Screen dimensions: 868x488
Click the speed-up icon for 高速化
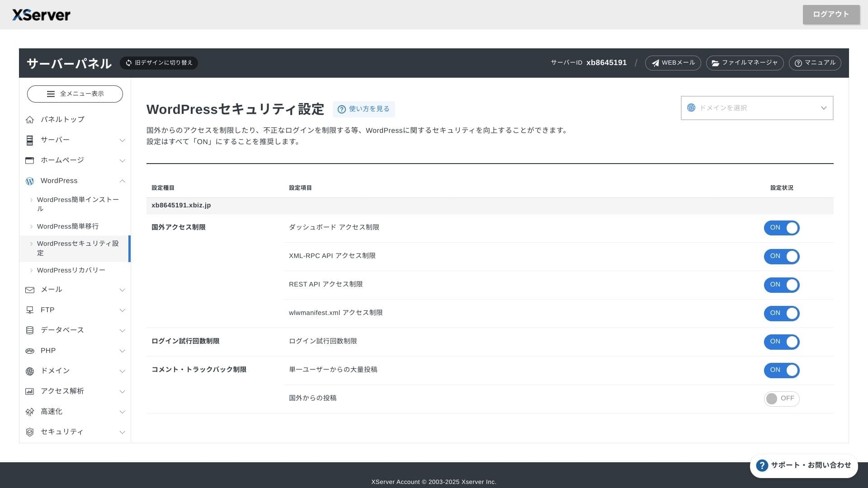pyautogui.click(x=30, y=412)
